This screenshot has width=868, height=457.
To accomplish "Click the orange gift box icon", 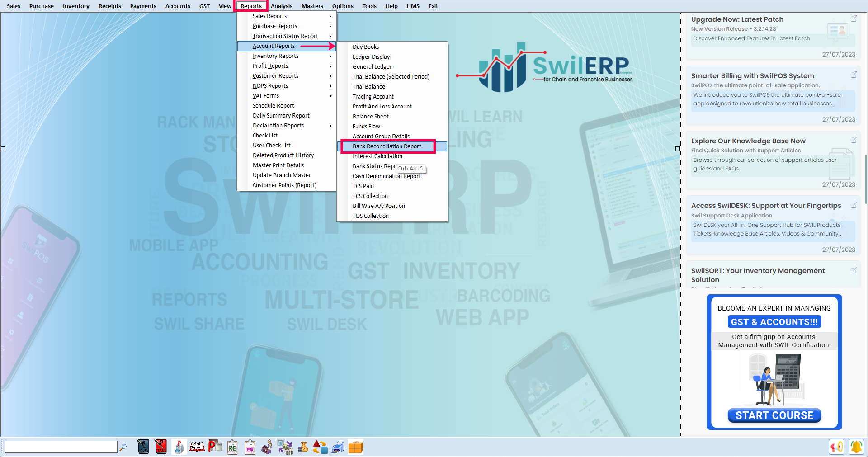I will 356,447.
